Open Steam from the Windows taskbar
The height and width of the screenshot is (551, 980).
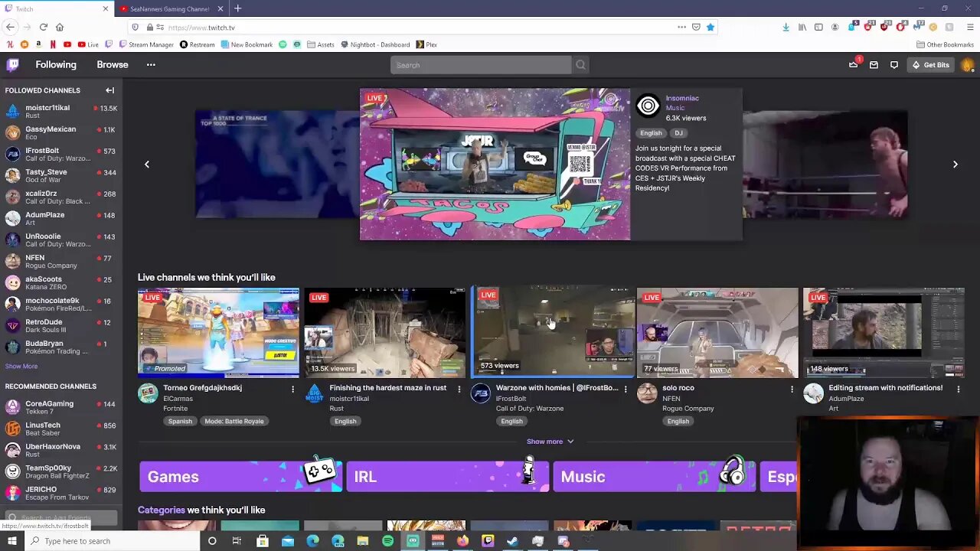click(512, 541)
